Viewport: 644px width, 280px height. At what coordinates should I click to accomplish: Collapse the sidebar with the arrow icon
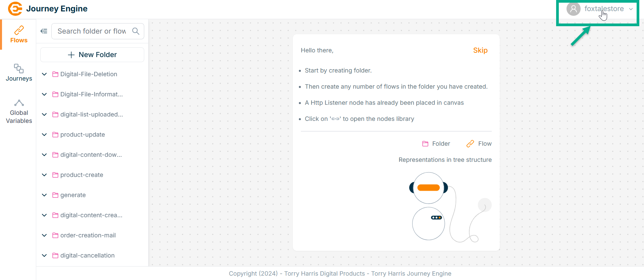point(44,31)
